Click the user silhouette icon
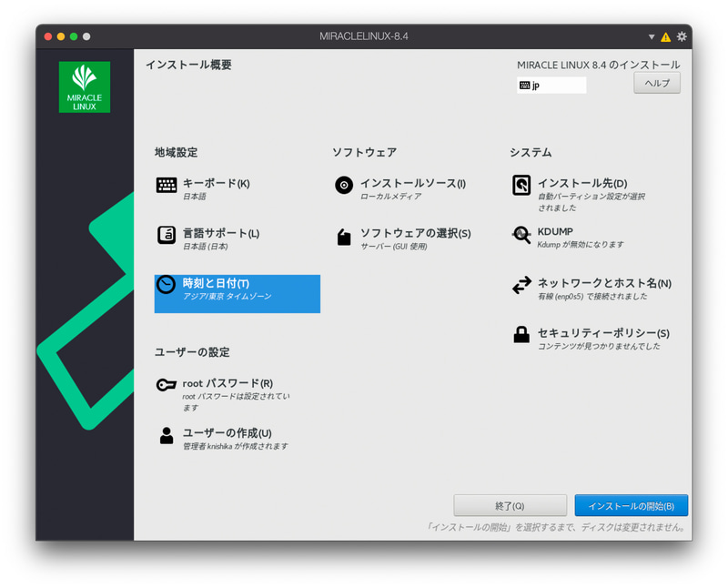 167,436
